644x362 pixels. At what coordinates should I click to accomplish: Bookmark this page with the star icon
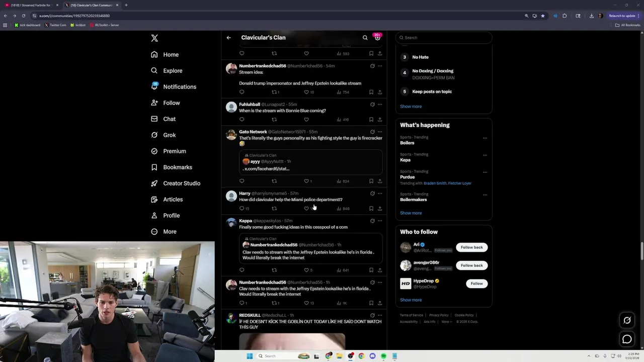tap(542, 16)
